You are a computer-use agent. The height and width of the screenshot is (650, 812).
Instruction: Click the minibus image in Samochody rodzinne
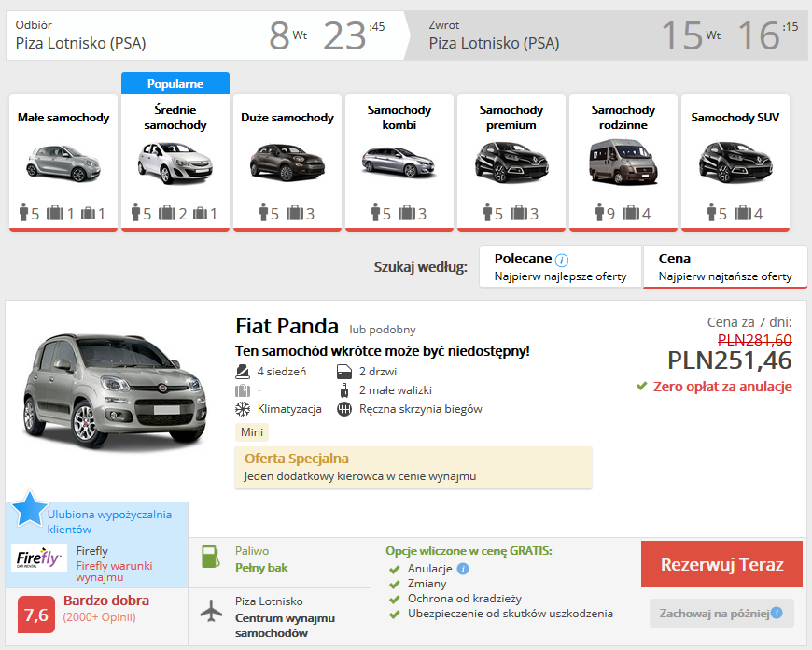pyautogui.click(x=623, y=162)
